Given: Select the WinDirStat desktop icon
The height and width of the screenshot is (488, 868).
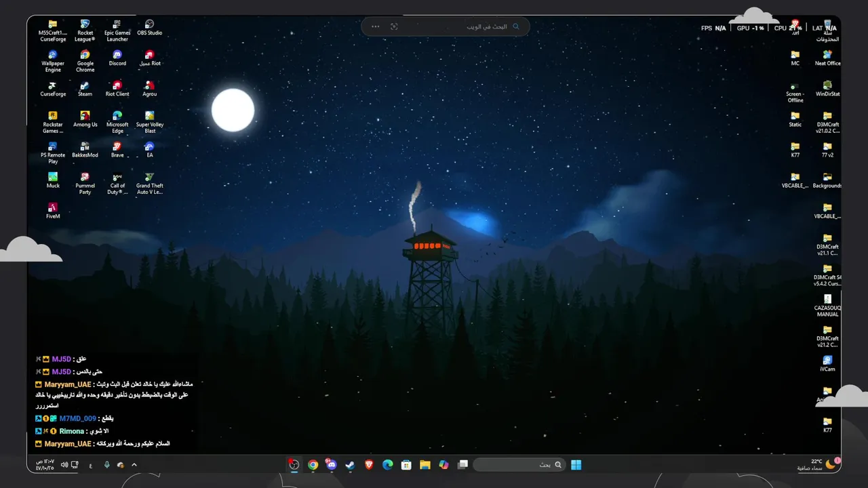Looking at the screenshot, I should [827, 89].
